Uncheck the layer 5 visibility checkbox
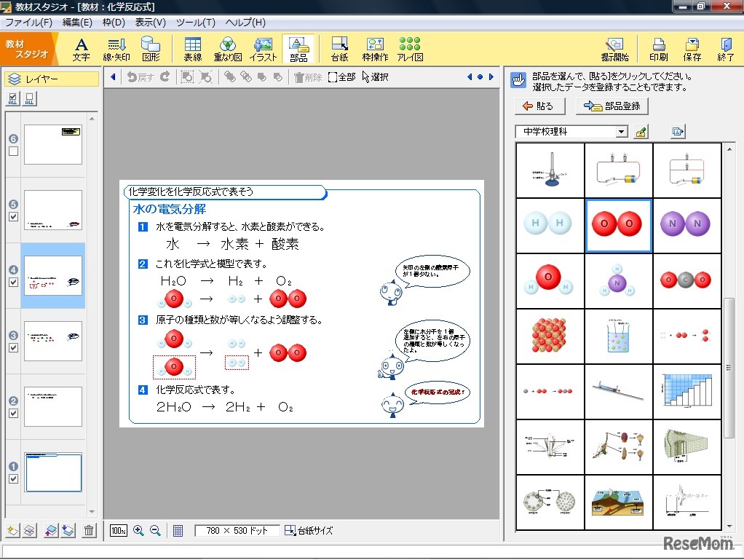The height and width of the screenshot is (560, 744). tap(13, 217)
